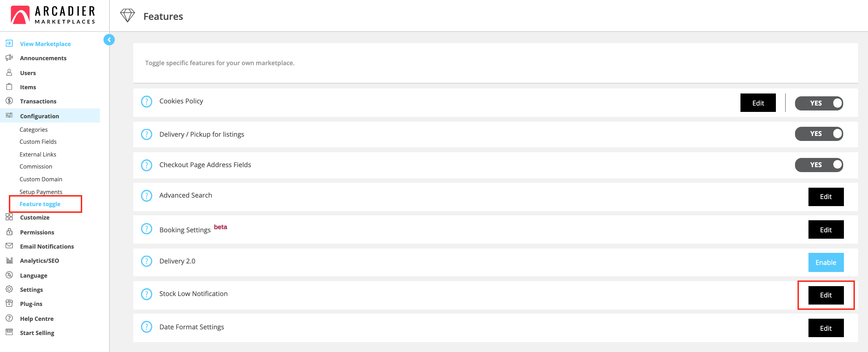
Task: Toggle off the Cookies Policy YES switch
Action: [819, 103]
